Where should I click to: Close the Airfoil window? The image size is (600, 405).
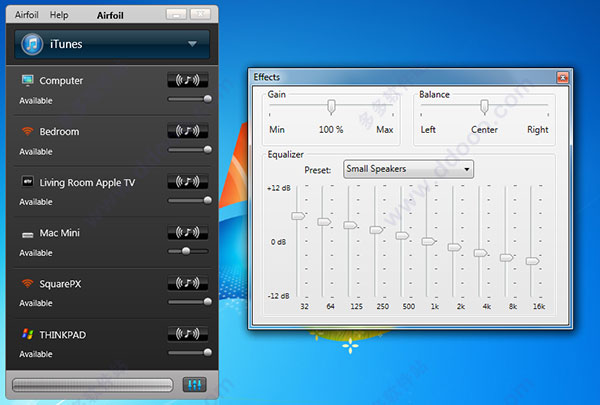point(201,15)
